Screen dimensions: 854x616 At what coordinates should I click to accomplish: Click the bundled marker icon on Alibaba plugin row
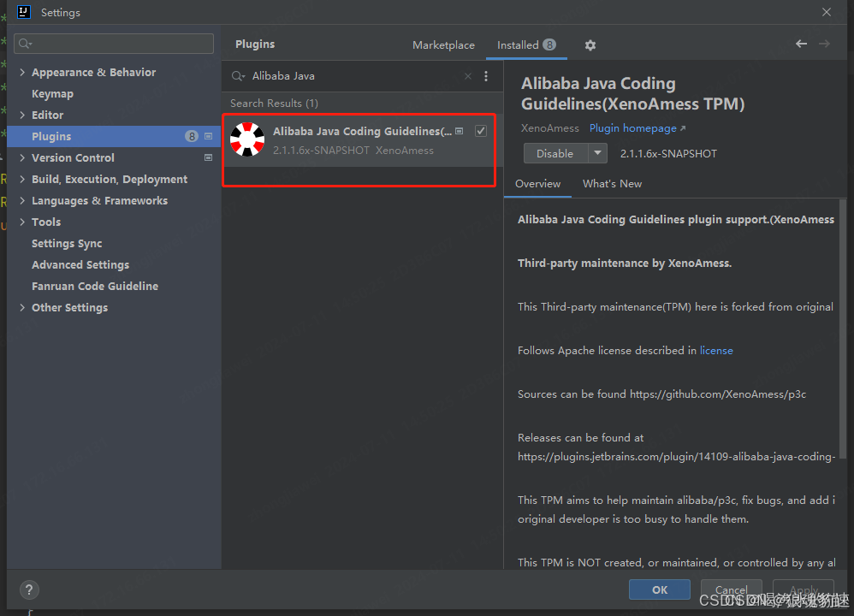[x=460, y=131]
